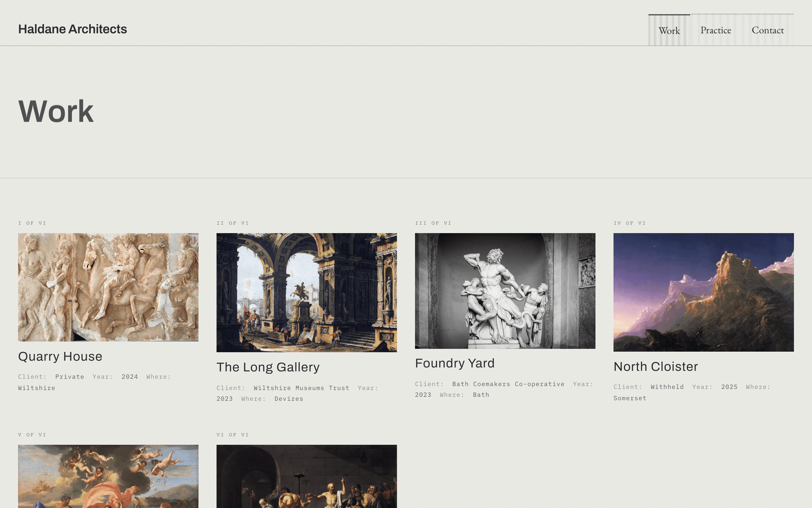This screenshot has width=812, height=508.
Task: Click the 'I OF VI' label
Action: pyautogui.click(x=32, y=223)
